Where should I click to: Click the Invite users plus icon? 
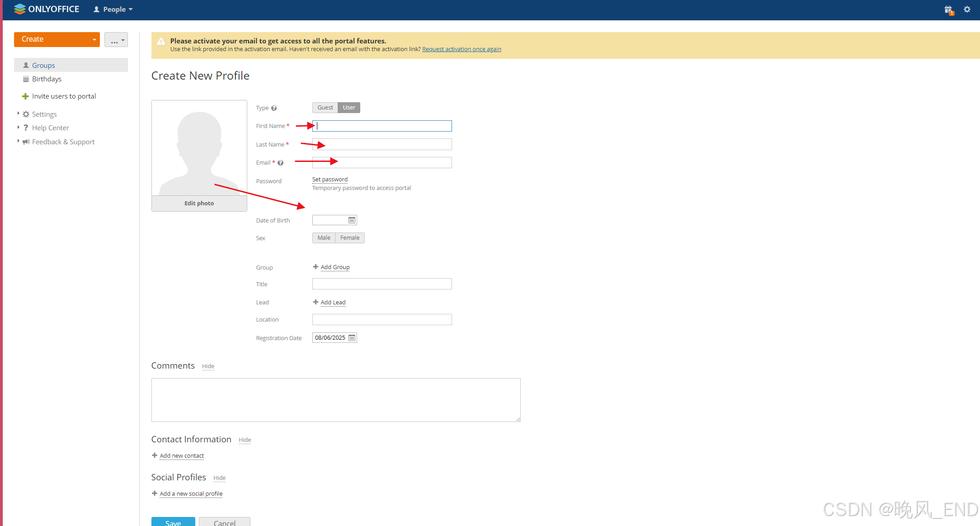tap(25, 96)
